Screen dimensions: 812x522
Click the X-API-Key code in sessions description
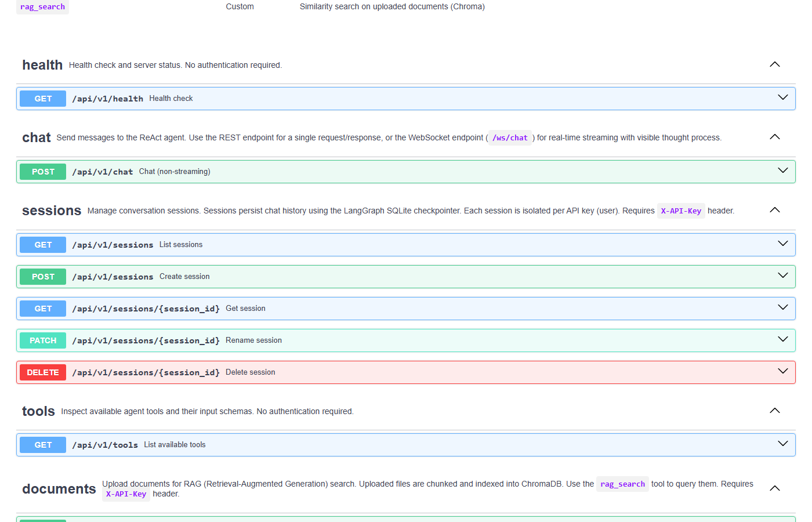(x=681, y=211)
